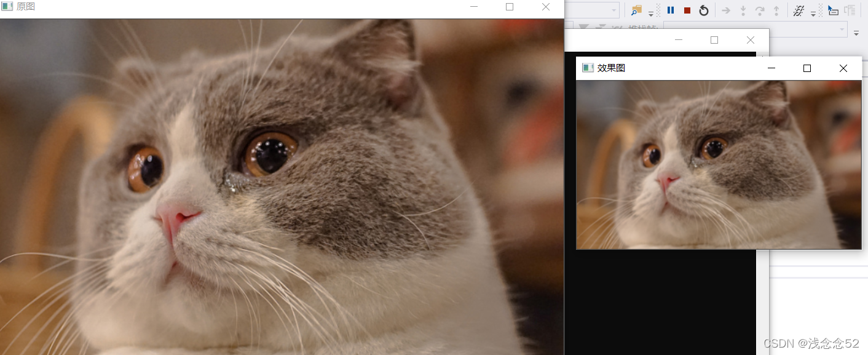The width and height of the screenshot is (868, 355).
Task: Open toolbar options at the second toolbar row's end
Action: point(856,32)
